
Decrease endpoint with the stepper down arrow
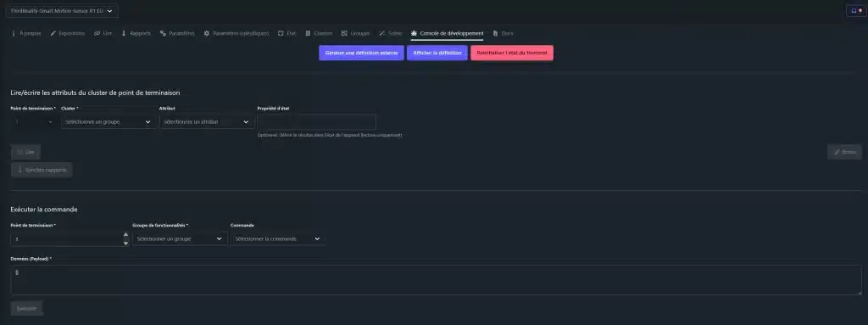[x=125, y=243]
